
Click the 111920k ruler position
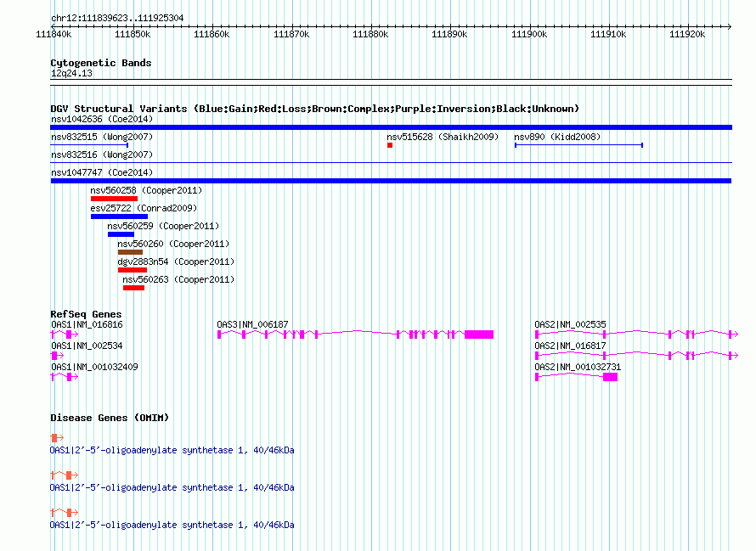click(687, 34)
